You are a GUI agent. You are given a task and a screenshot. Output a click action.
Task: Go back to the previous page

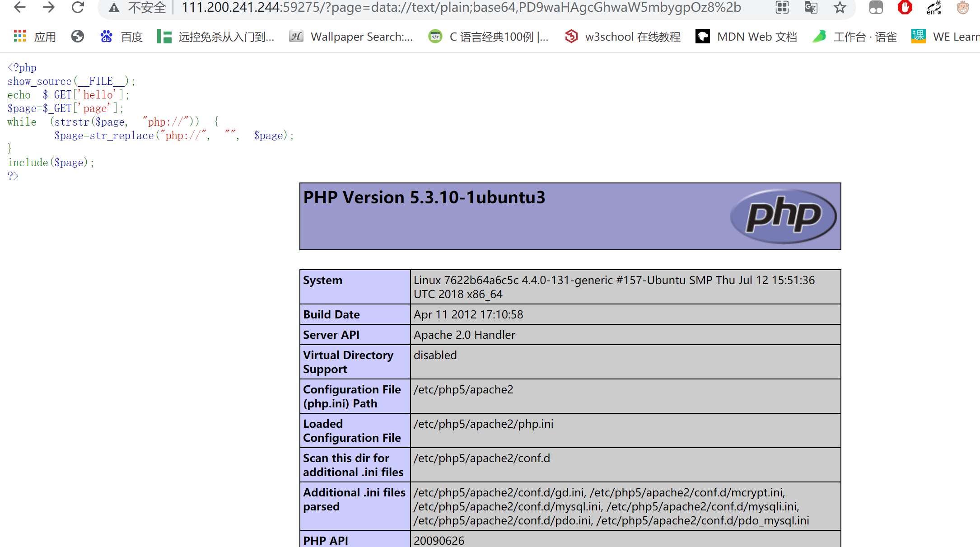click(19, 7)
